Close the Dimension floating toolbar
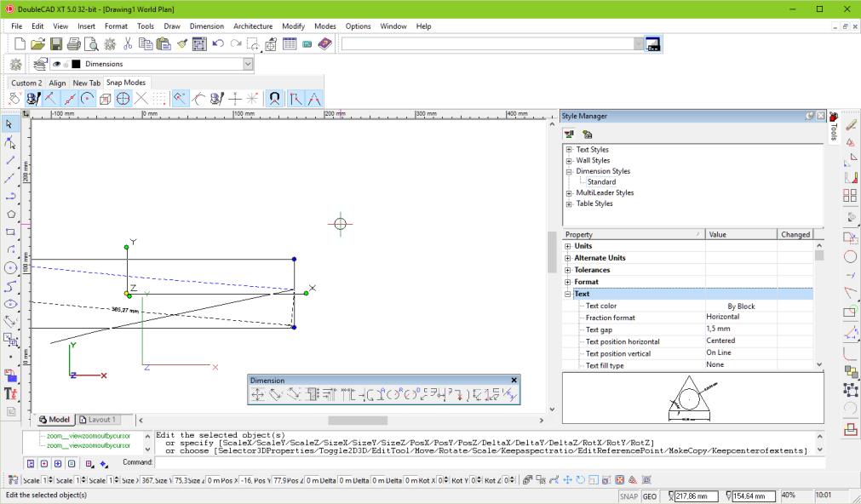This screenshot has height=504, width=861. (x=514, y=380)
